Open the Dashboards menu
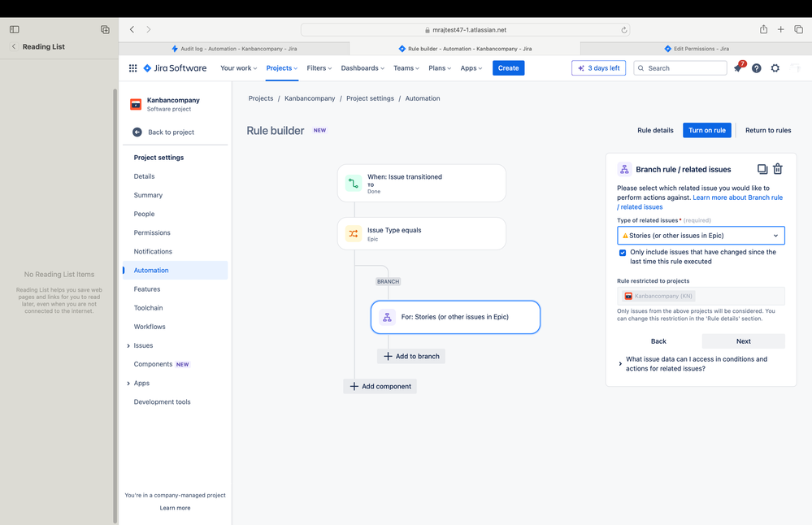This screenshot has height=525, width=812. point(363,67)
